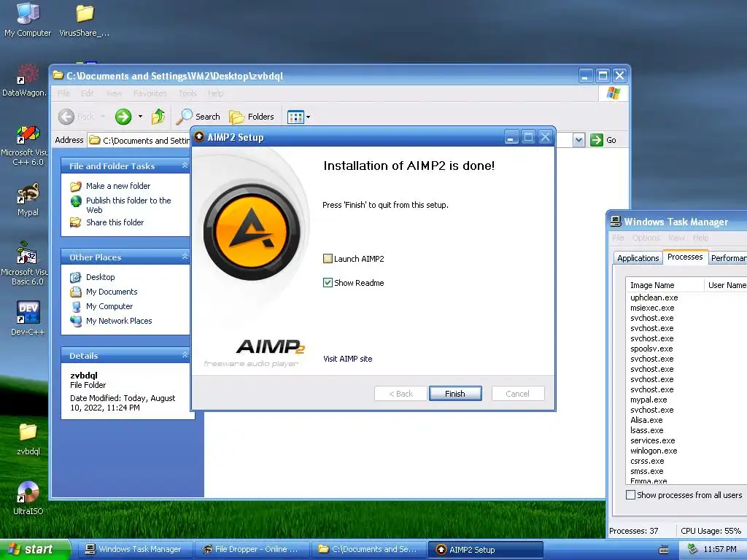Switch to File Dropper taskbar button
The image size is (747, 560).
click(252, 549)
